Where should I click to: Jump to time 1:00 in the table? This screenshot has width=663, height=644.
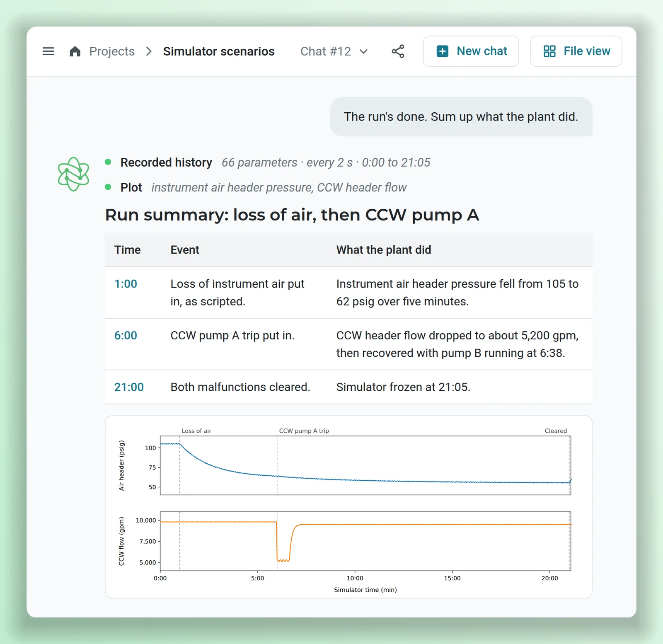pos(126,284)
